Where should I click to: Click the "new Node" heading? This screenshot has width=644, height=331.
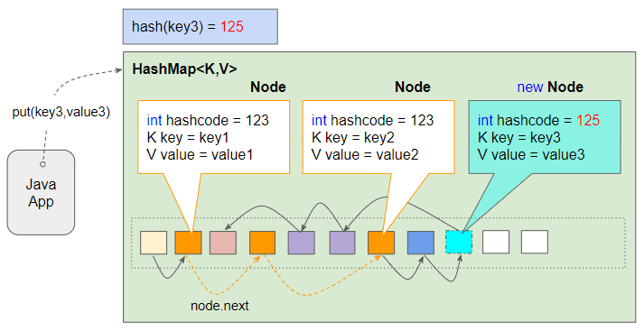click(x=550, y=87)
